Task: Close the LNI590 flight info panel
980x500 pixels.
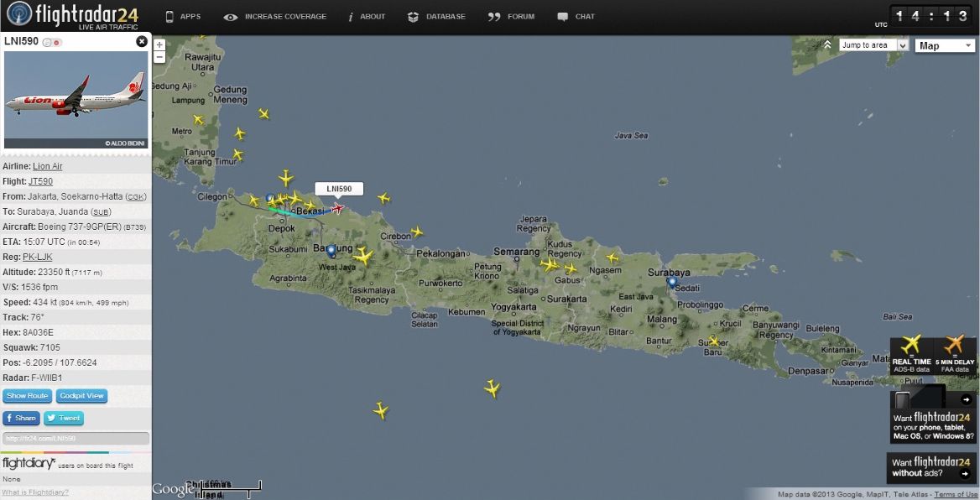Action: (142, 41)
